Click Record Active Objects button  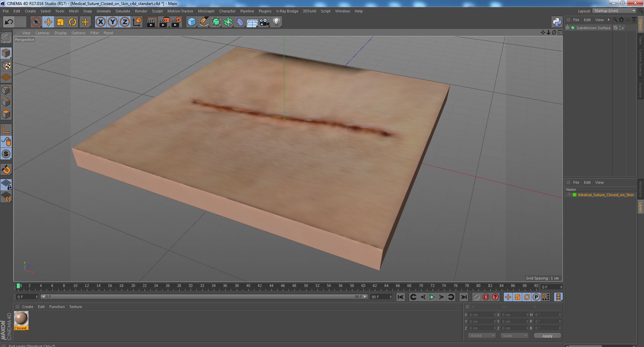coord(476,297)
